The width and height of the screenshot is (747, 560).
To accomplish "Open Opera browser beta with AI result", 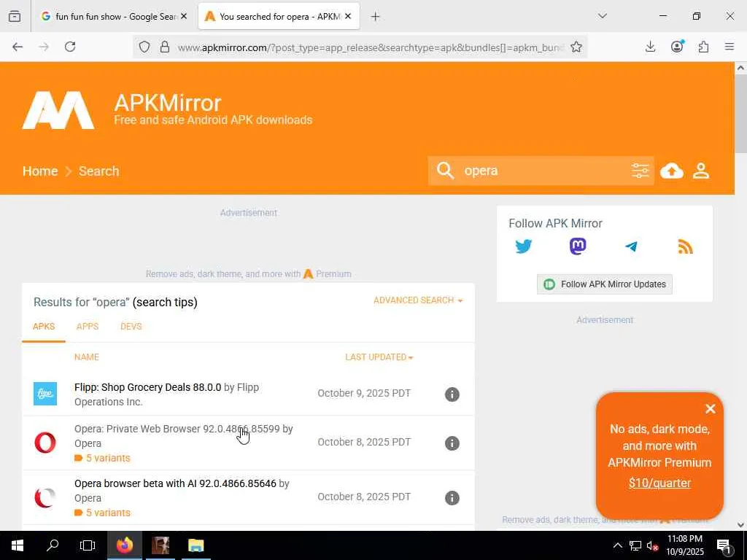I will pyautogui.click(x=175, y=484).
